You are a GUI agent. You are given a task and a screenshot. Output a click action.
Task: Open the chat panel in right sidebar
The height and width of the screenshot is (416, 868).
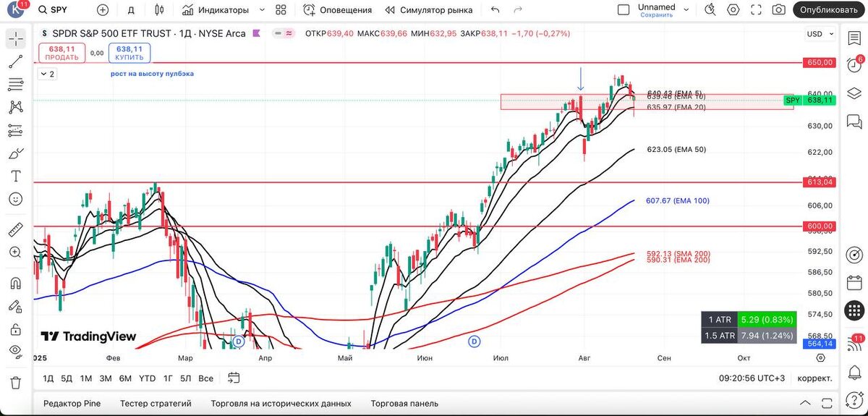click(854, 120)
